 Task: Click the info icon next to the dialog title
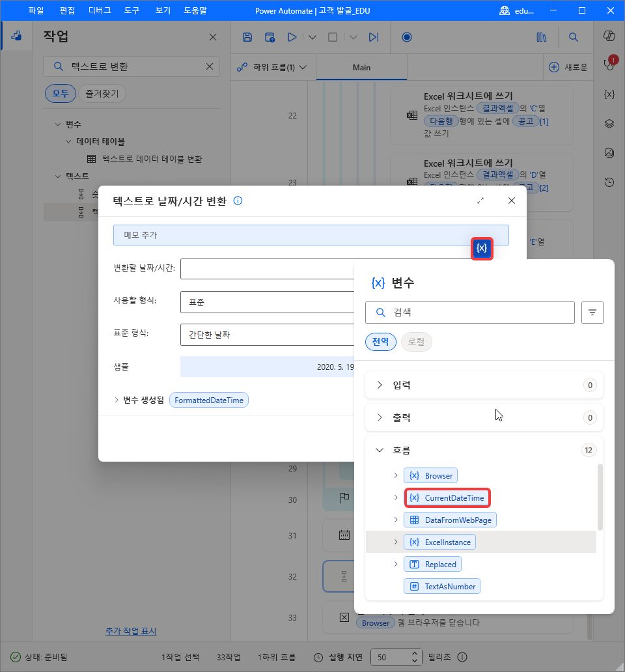point(238,201)
